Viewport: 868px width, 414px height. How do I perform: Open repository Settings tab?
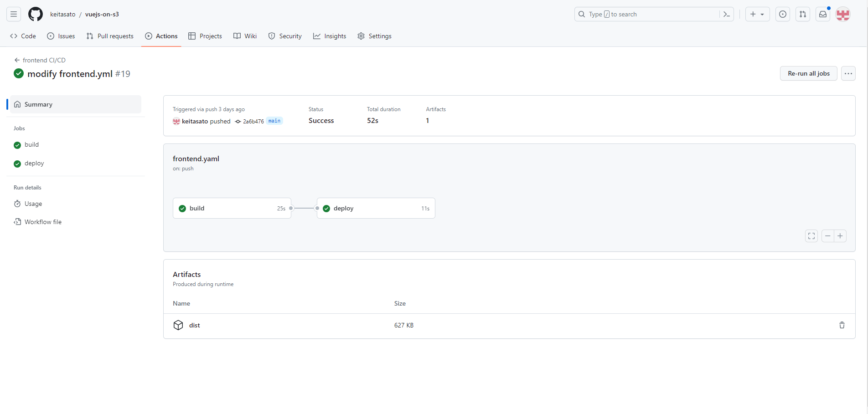(374, 36)
